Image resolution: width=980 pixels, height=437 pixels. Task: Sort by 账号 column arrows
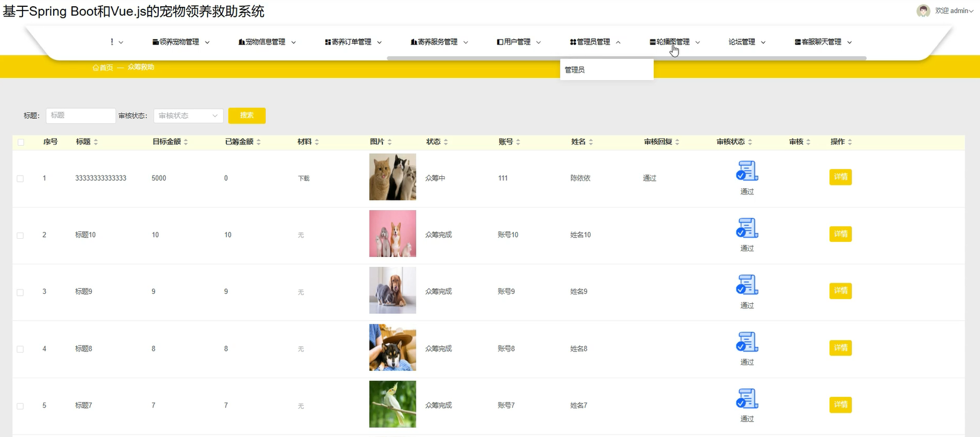(x=518, y=143)
